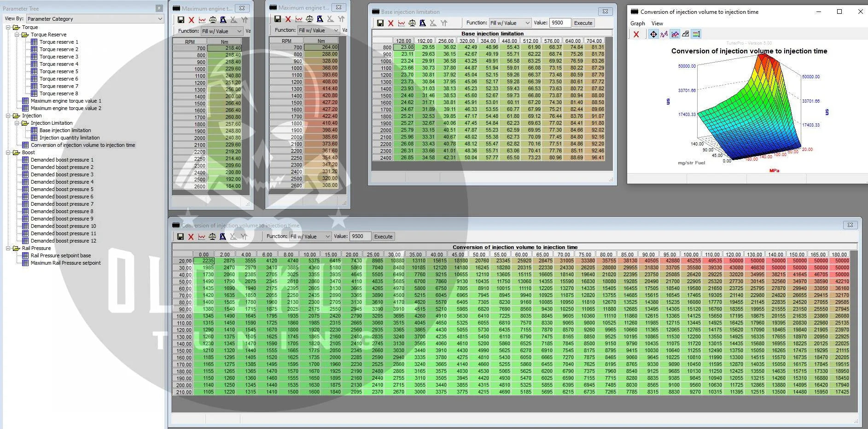
Task: Collapse the Torque tree node
Action: pos(8,27)
